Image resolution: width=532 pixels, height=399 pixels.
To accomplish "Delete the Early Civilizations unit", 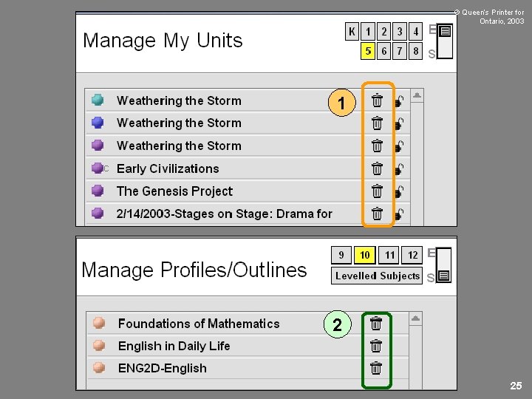I will click(x=377, y=168).
